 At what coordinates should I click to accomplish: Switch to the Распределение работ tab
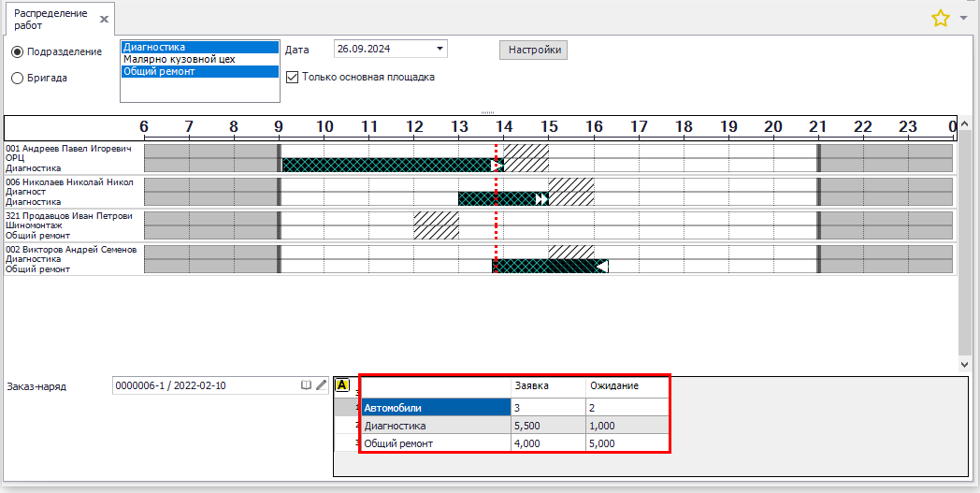pos(51,20)
